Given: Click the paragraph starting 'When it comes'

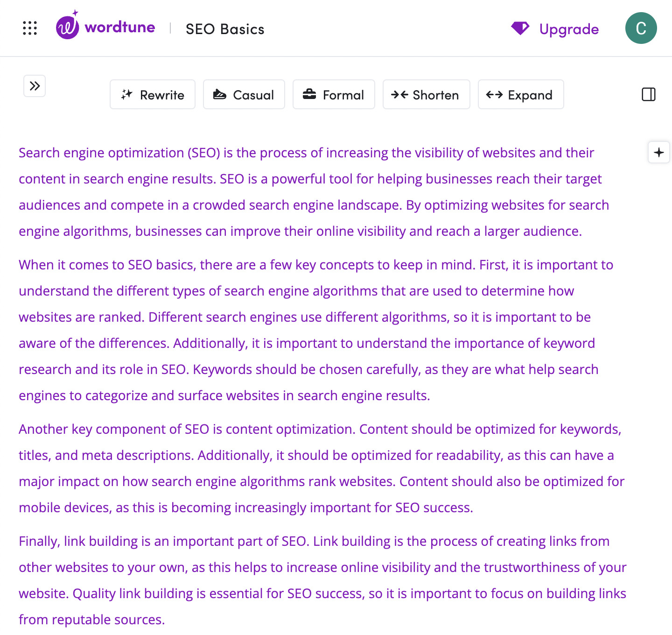Looking at the screenshot, I should 308,330.
